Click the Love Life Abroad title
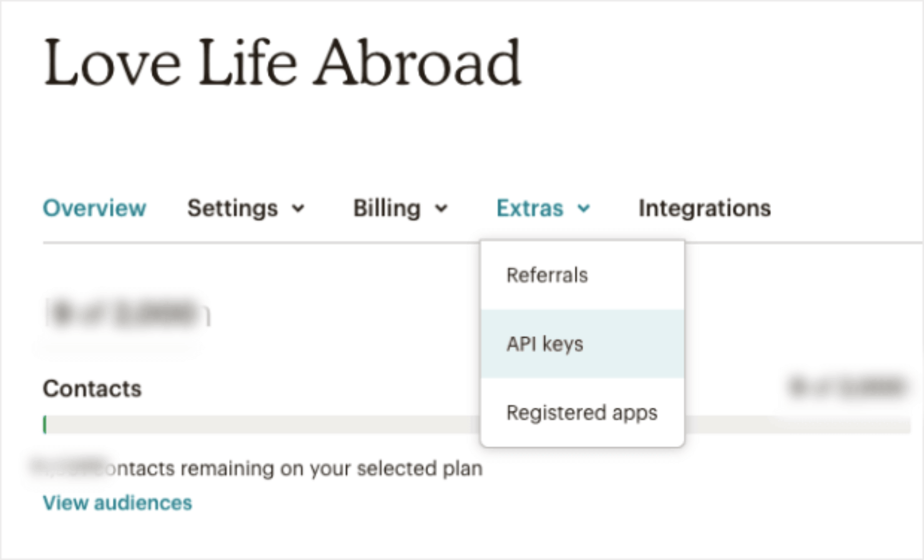The image size is (924, 560). coord(282,62)
